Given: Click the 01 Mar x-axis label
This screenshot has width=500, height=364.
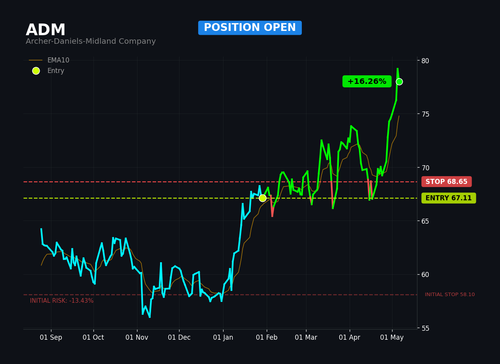Looking at the screenshot, I should pos(306,337).
